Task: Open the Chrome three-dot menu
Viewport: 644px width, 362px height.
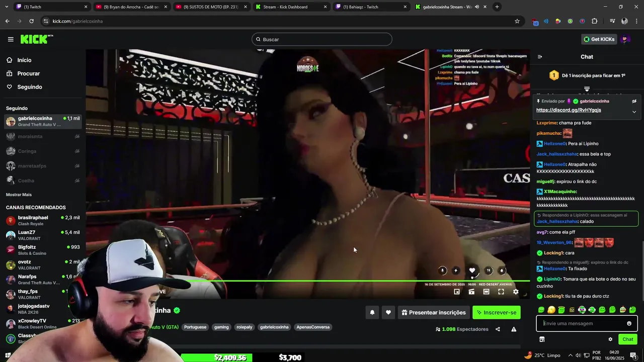Action: click(x=636, y=21)
